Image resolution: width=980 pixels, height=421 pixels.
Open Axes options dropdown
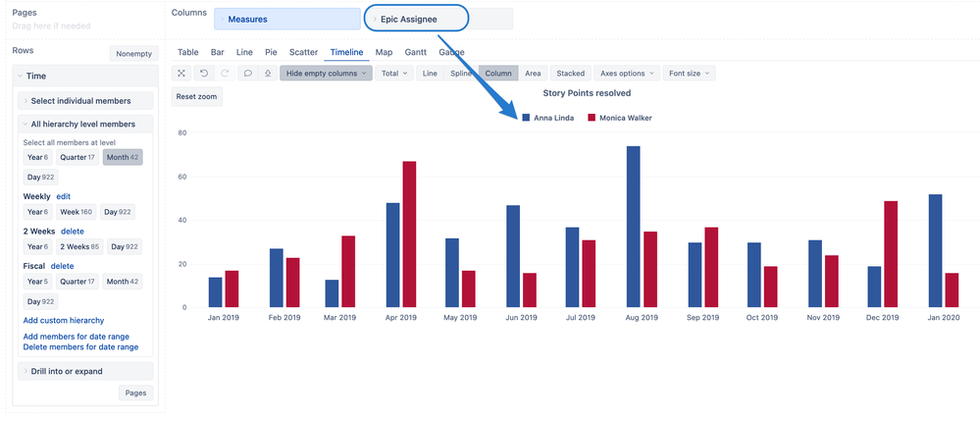tap(626, 74)
